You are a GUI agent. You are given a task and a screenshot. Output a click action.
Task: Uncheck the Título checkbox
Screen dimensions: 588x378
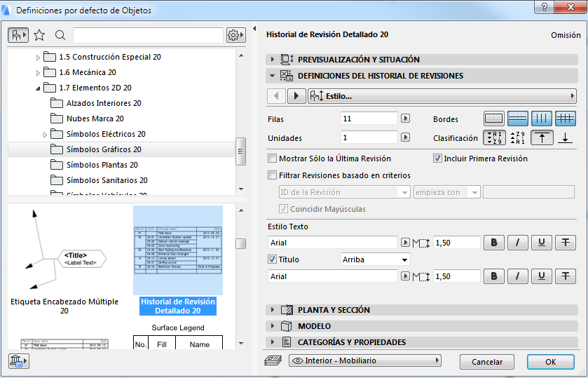pos(272,259)
